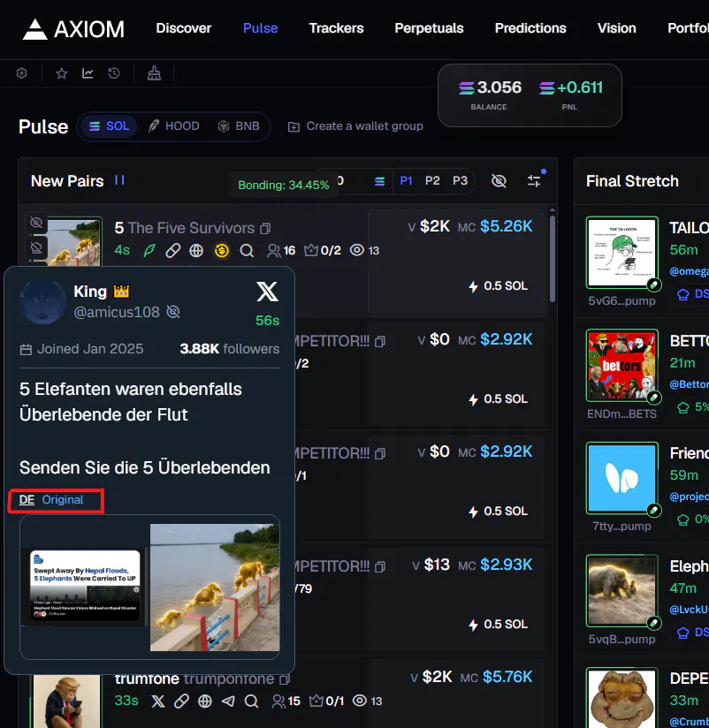Open trumfone website globe icon

coord(205,701)
